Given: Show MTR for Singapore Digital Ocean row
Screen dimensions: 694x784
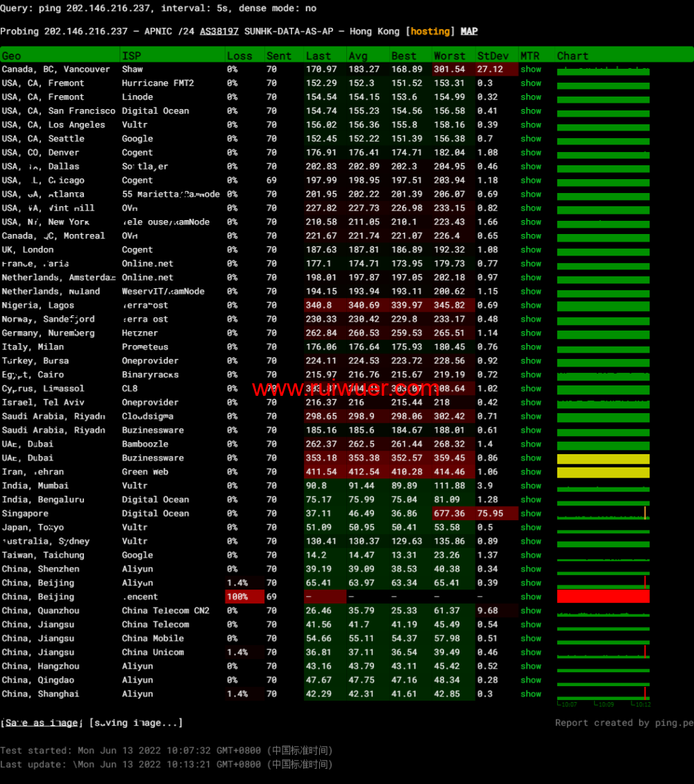Looking at the screenshot, I should point(531,514).
